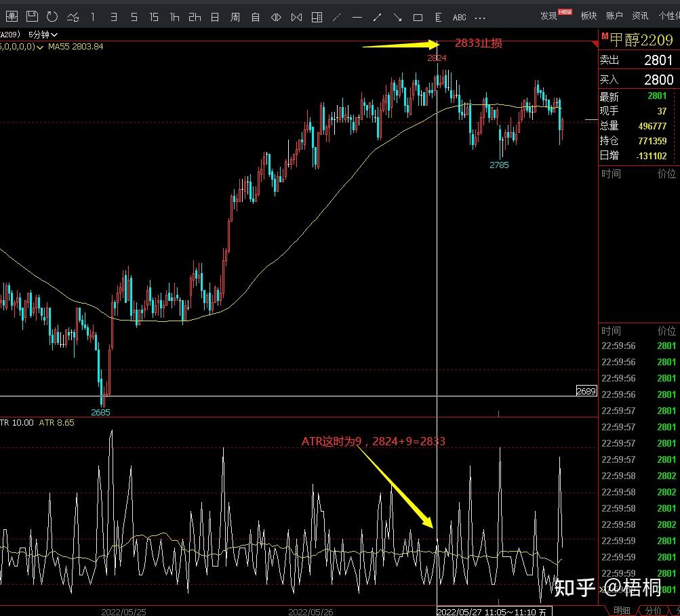Expand the MA parameters dropdown chevron
This screenshot has height=616, width=680.
(x=40, y=47)
